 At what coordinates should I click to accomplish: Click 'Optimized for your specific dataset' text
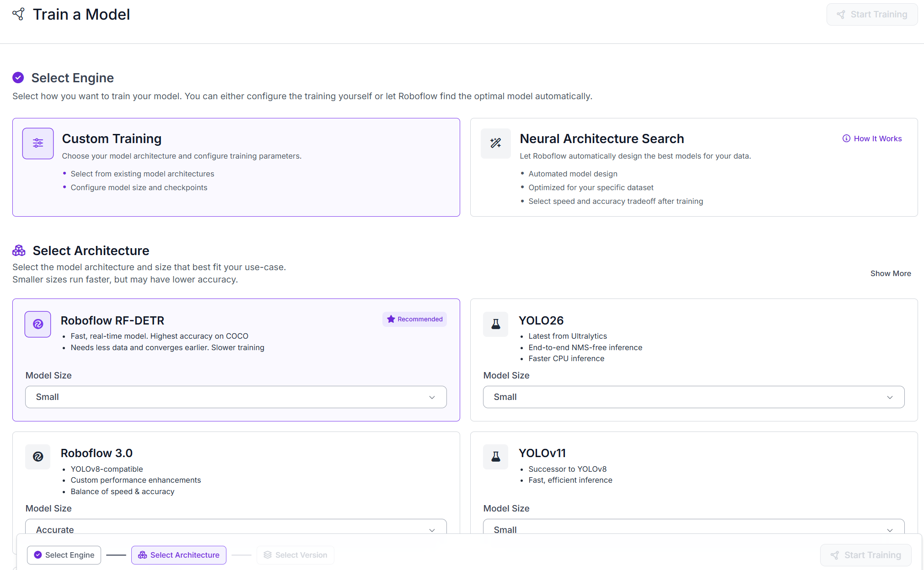tap(591, 187)
